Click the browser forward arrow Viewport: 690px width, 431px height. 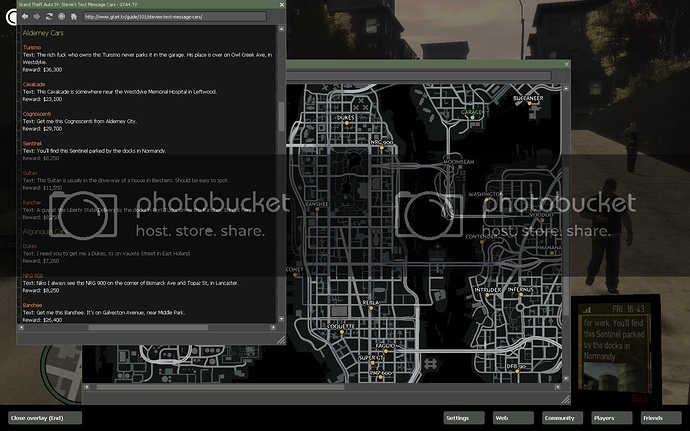tap(35, 17)
